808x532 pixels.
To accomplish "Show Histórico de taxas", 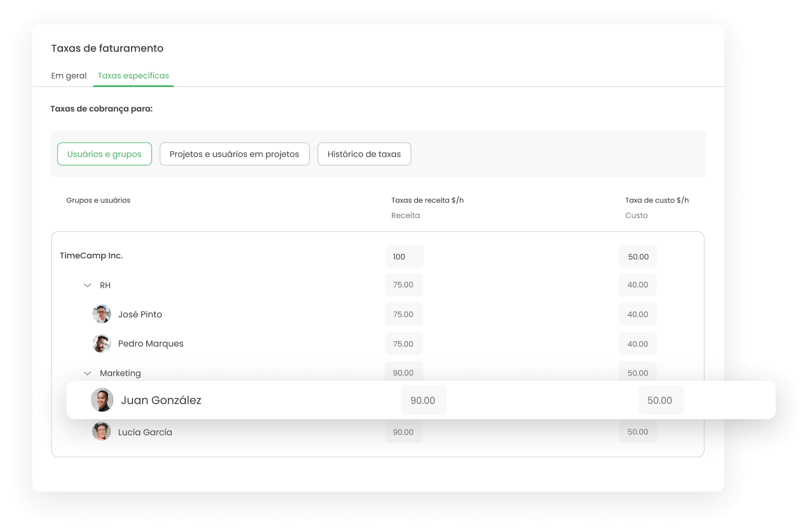I will pyautogui.click(x=364, y=154).
